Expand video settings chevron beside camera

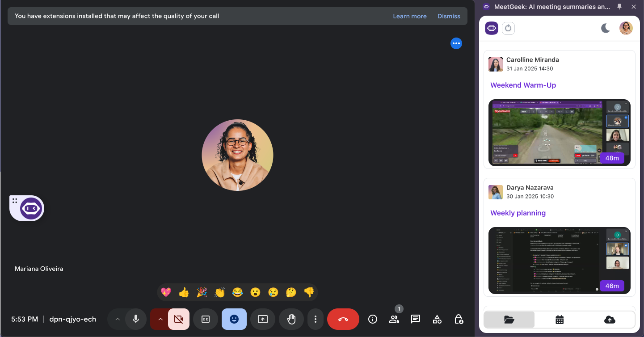click(x=160, y=319)
